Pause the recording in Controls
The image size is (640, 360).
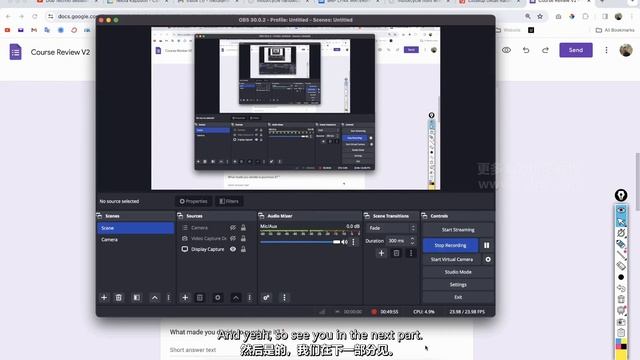487,245
